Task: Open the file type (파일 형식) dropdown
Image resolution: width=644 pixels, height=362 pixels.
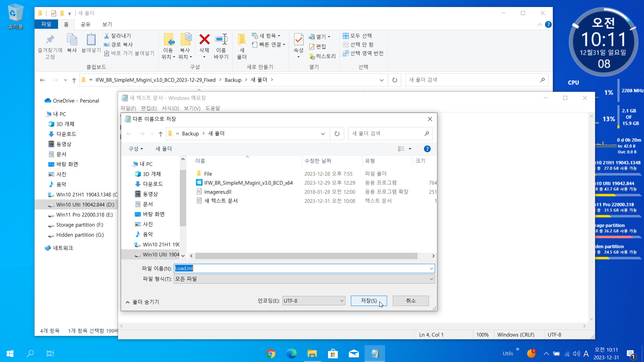Action: pyautogui.click(x=304, y=279)
